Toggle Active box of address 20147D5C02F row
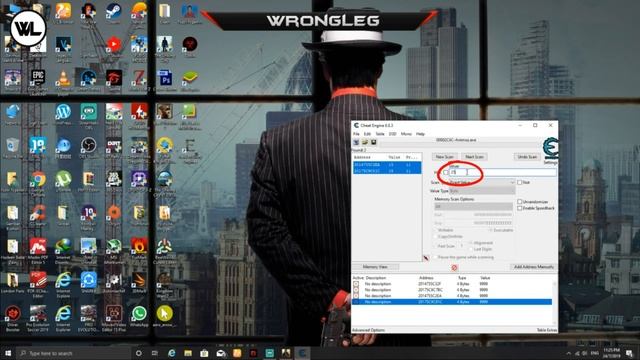This screenshot has height=360, width=640. pos(356,284)
